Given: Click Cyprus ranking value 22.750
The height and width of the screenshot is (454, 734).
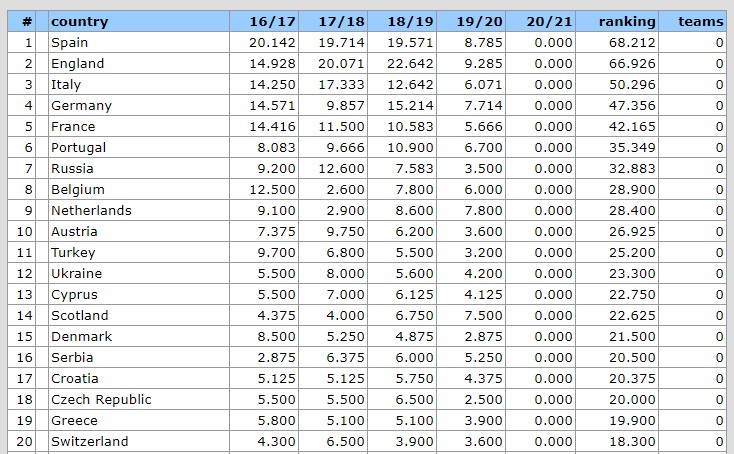Looking at the screenshot, I should point(634,294).
